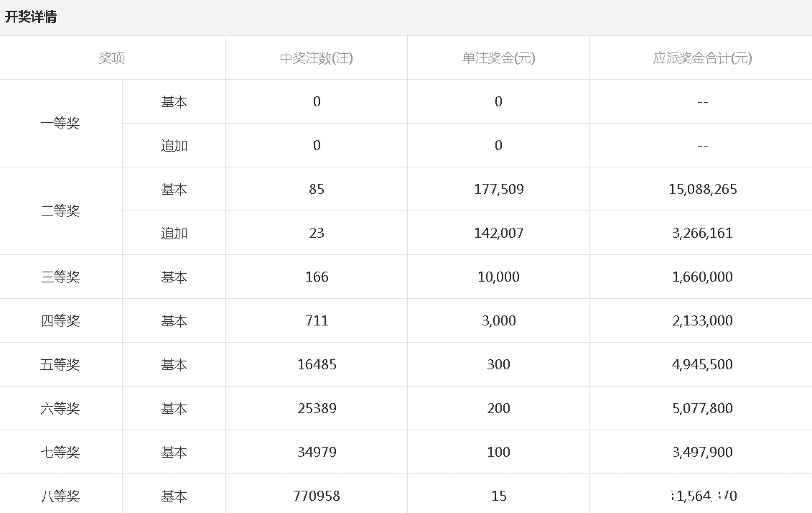Screen dimensions: 812x513
Task: Select the 二等奖 row label
Action: coord(61,211)
